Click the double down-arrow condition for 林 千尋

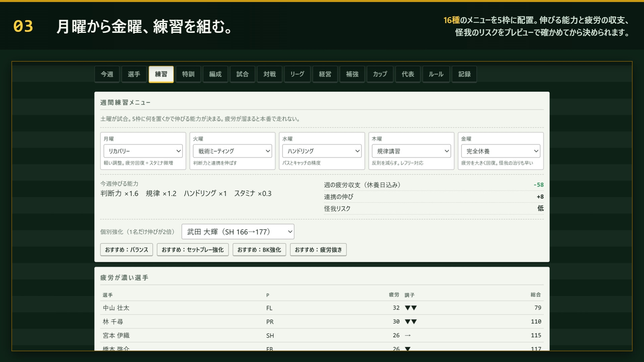coord(411,321)
